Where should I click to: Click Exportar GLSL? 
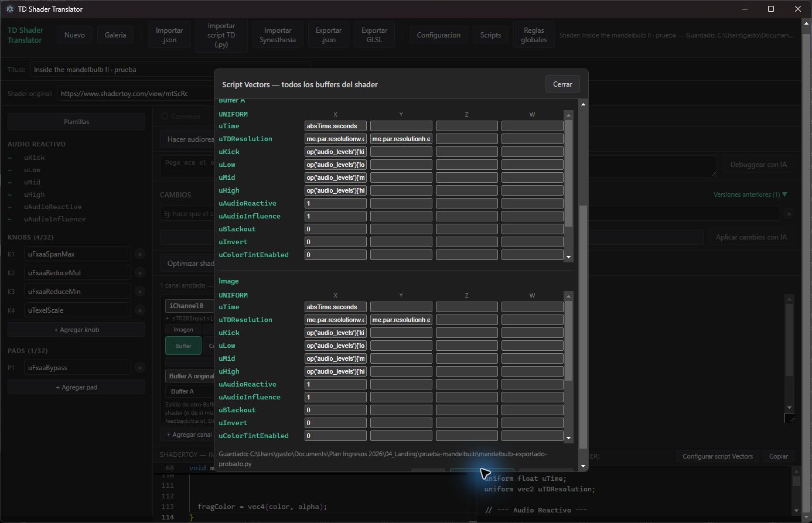click(x=374, y=35)
